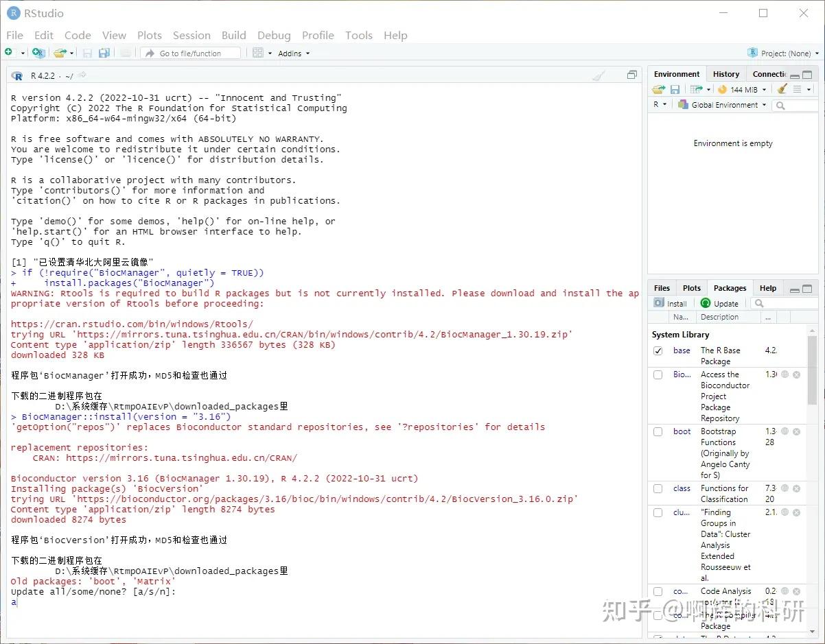Open the Addins dropdown
The height and width of the screenshot is (644, 825).
point(294,53)
